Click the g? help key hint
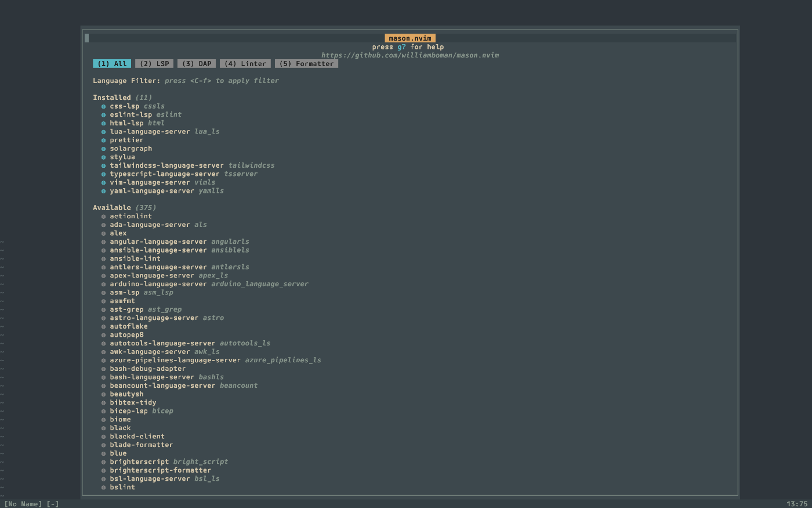The image size is (812, 508). [x=401, y=47]
